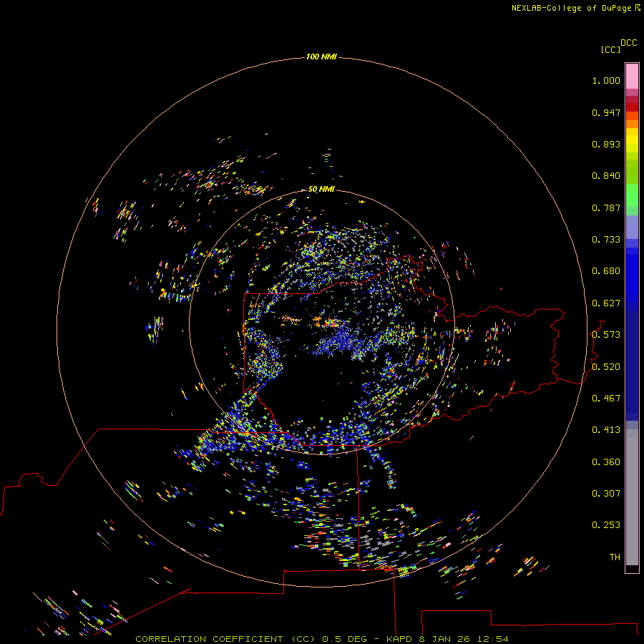Click the 0.893 color scale label
Viewport: 644px width, 644px height.
coord(606,144)
